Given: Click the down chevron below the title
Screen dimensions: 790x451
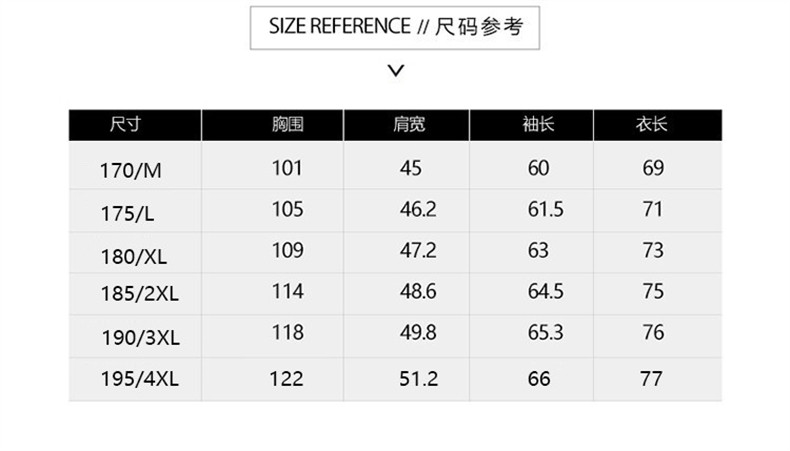Looking at the screenshot, I should [x=395, y=70].
